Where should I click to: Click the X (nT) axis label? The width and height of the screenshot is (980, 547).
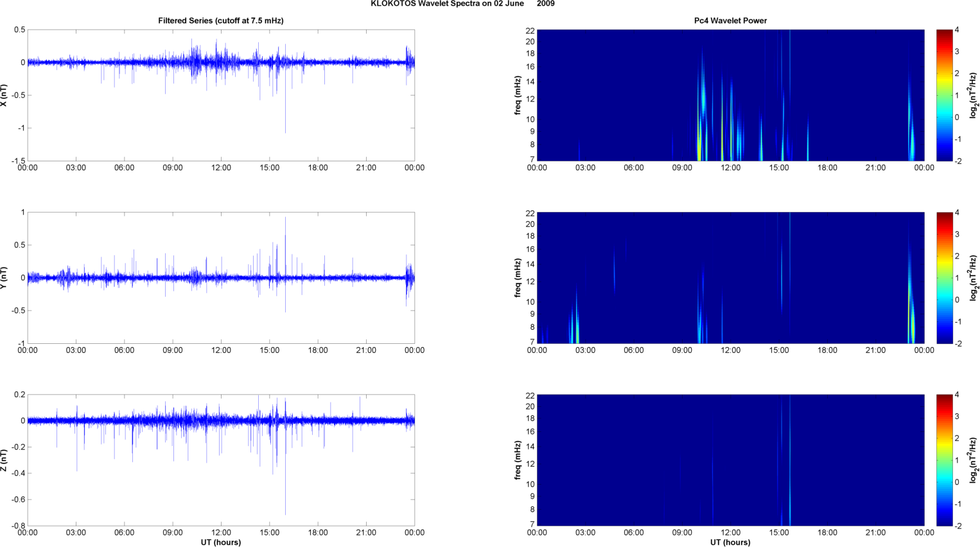(x=4, y=95)
